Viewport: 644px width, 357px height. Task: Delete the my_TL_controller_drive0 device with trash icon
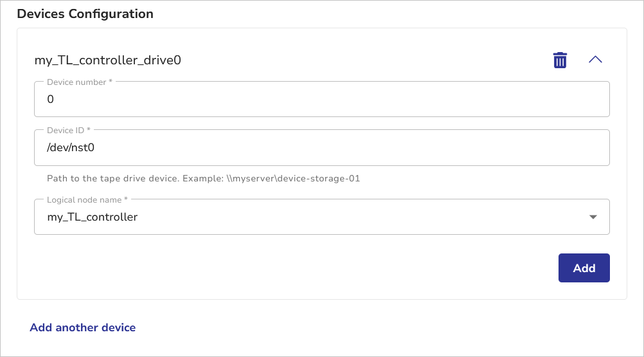(560, 60)
